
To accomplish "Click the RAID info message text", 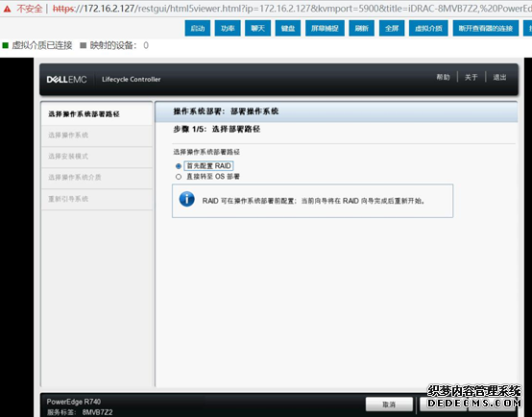I will point(313,201).
